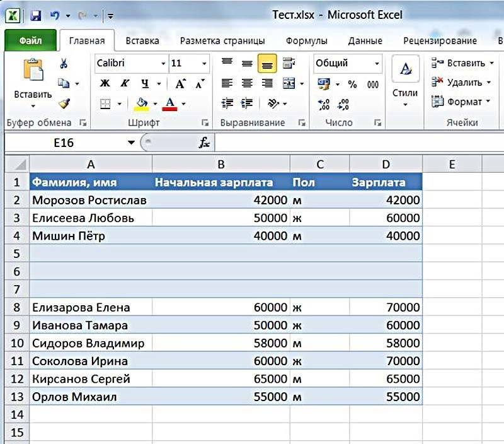This screenshot has width=504, height=444.
Task: Select the Format Painter brush
Action: pyautogui.click(x=64, y=103)
